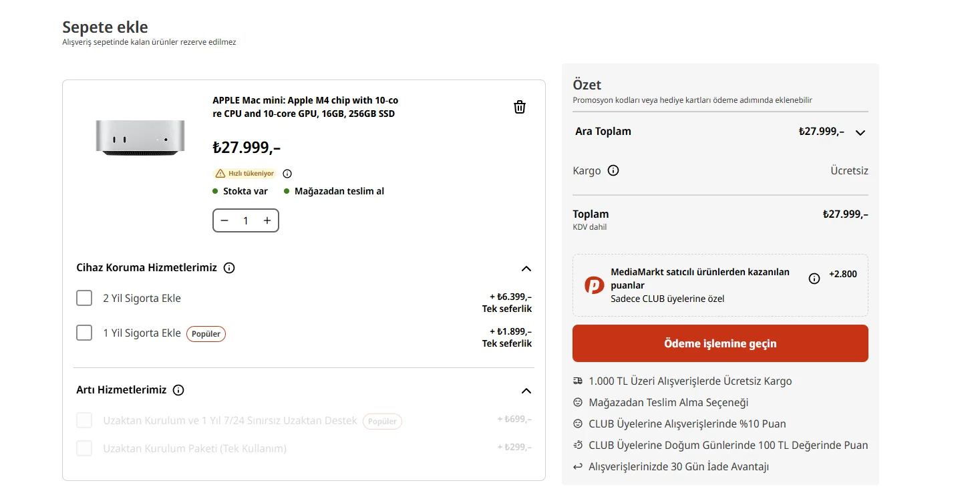Screen dimensions: 980x499
Task: Open the APPLE Mac mini product title
Action: point(305,107)
